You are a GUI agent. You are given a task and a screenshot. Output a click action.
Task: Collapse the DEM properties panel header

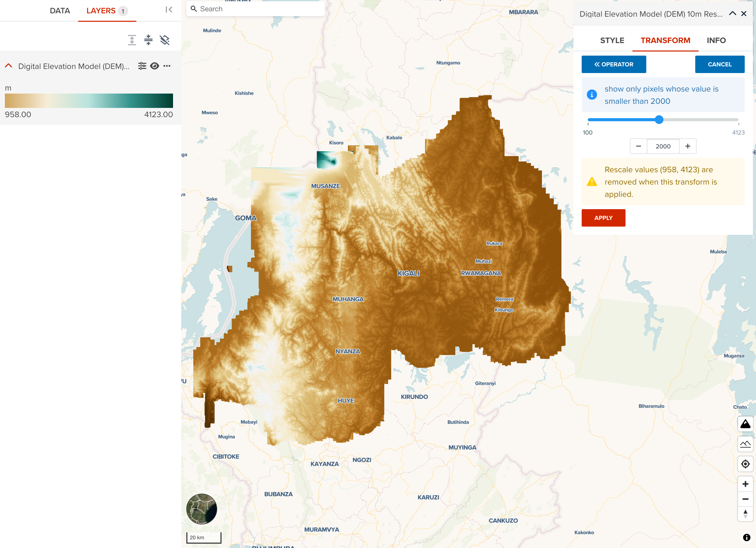coord(733,14)
